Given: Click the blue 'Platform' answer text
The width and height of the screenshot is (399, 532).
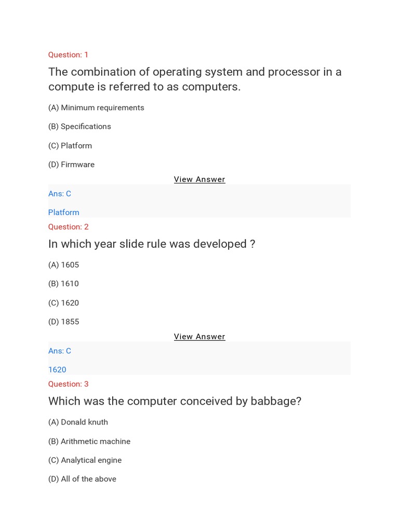Looking at the screenshot, I should (63, 212).
